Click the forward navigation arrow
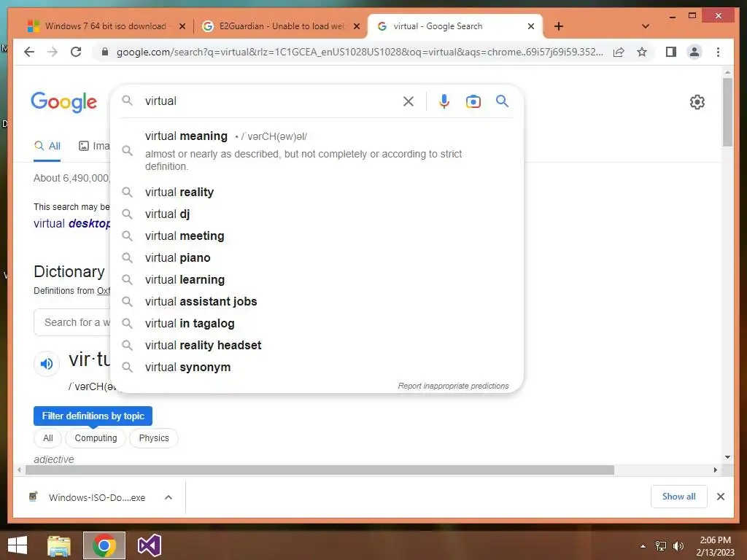This screenshot has height=560, width=747. (x=53, y=52)
